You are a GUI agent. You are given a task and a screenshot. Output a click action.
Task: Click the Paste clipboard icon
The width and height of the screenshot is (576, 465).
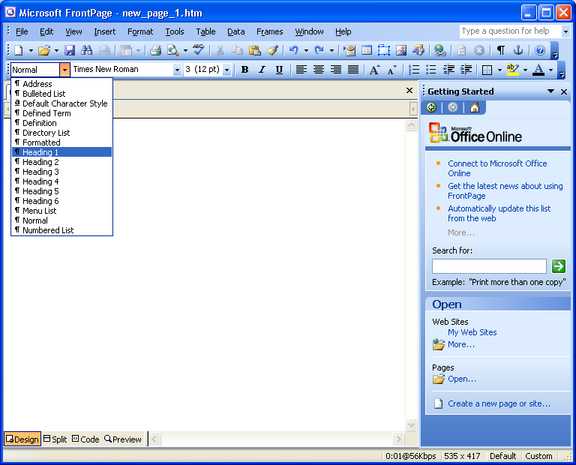pos(255,50)
